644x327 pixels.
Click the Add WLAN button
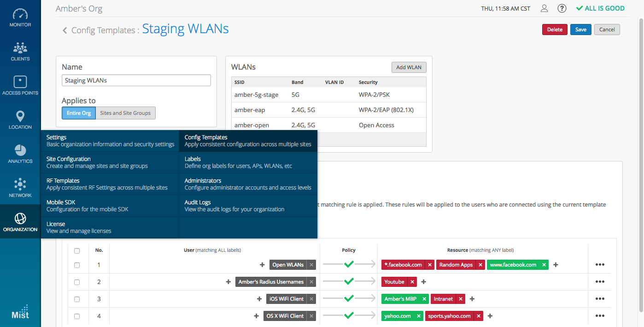[409, 67]
